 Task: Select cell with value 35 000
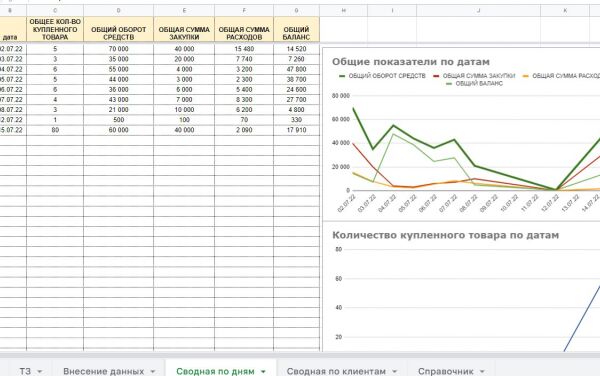[119, 59]
